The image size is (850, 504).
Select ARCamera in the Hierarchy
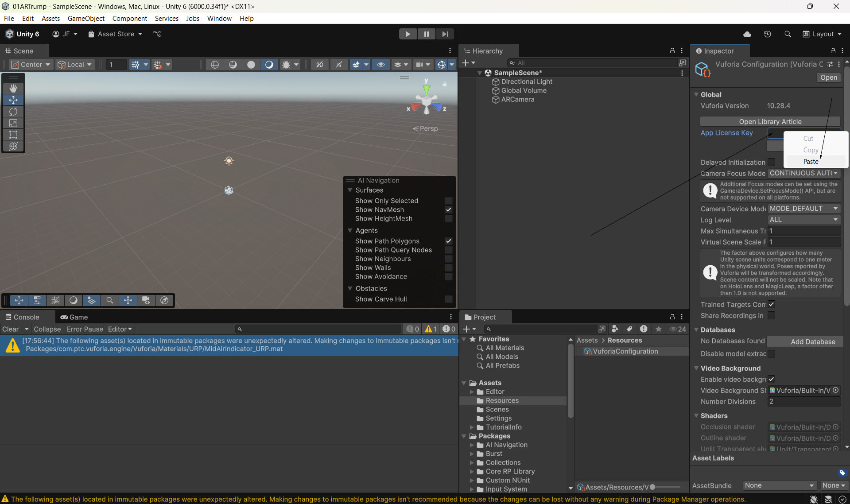coord(517,99)
